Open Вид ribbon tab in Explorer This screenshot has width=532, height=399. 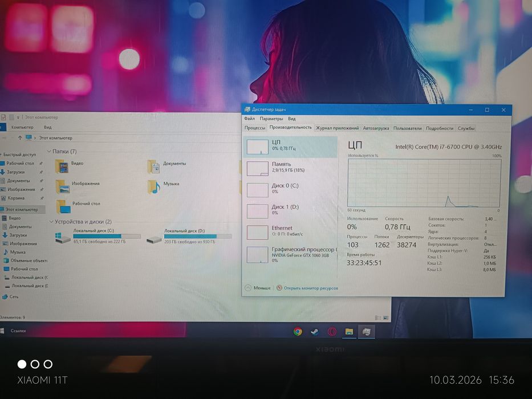click(47, 127)
